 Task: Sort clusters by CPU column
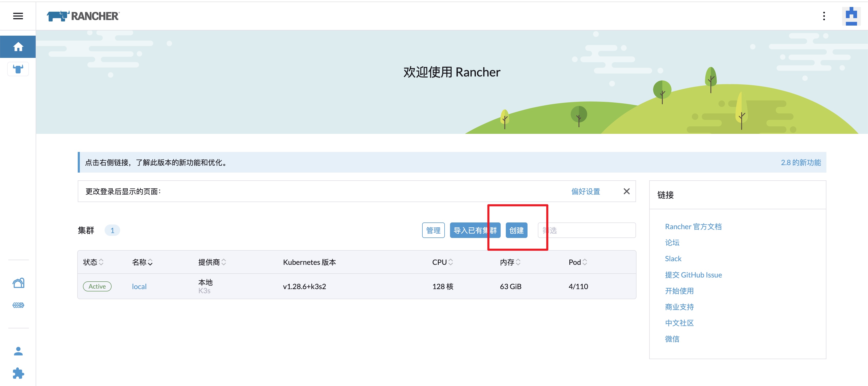(x=443, y=262)
